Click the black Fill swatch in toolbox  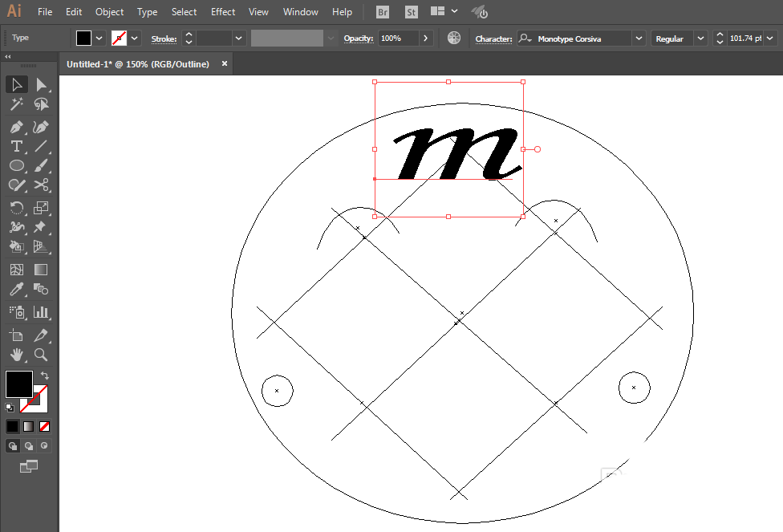[x=19, y=384]
